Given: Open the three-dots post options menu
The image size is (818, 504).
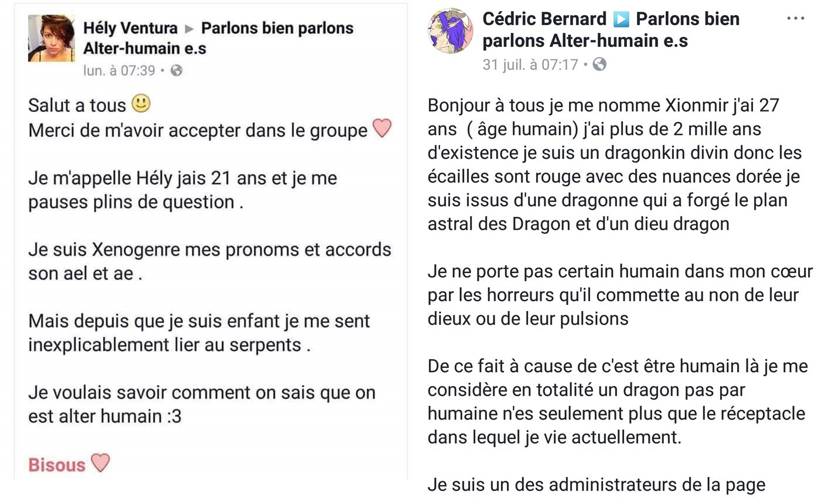Looking at the screenshot, I should point(795,19).
